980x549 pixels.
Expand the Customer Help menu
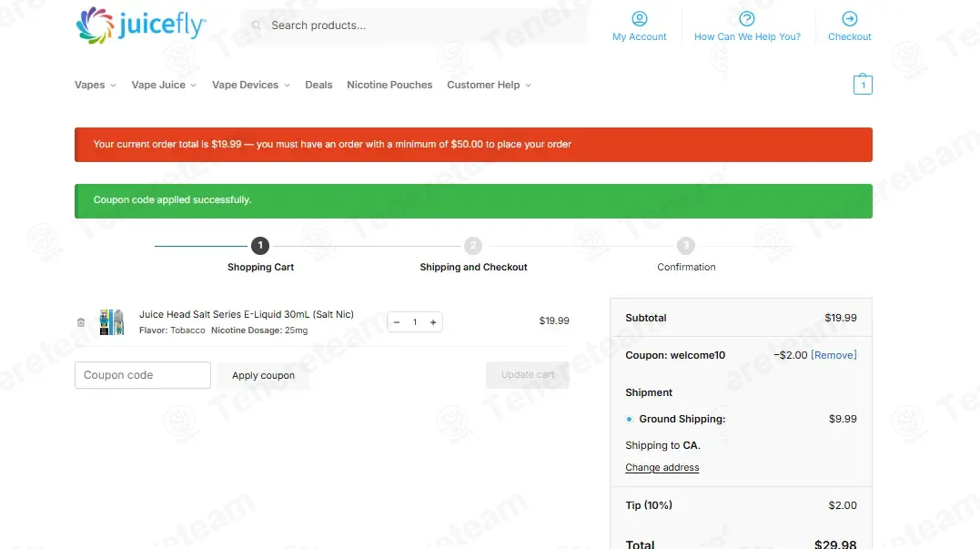click(489, 85)
